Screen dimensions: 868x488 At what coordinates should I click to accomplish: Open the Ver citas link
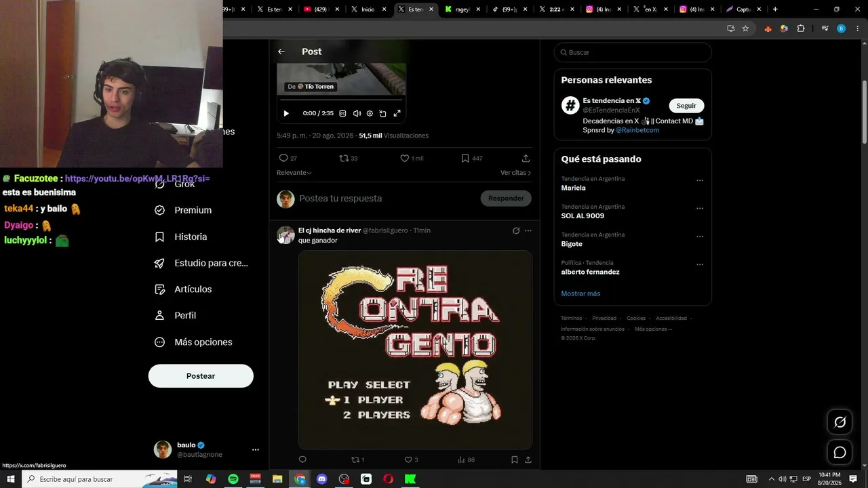tap(515, 173)
